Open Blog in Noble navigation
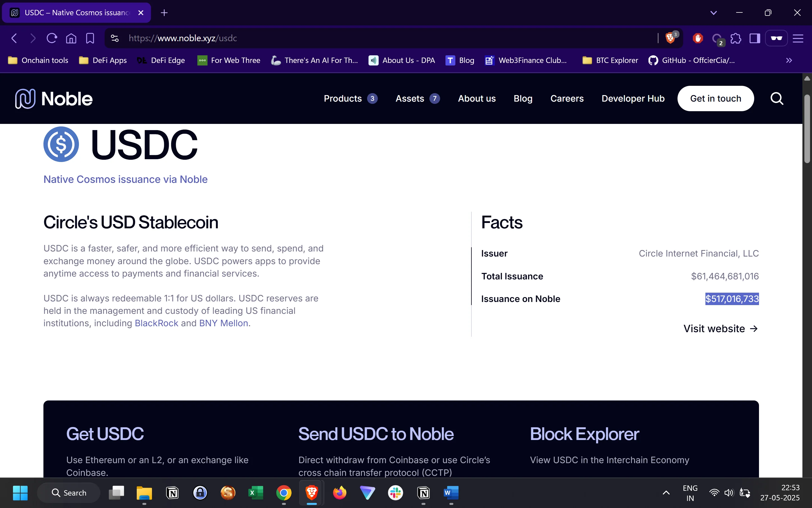Viewport: 812px width, 508px height. click(x=523, y=98)
